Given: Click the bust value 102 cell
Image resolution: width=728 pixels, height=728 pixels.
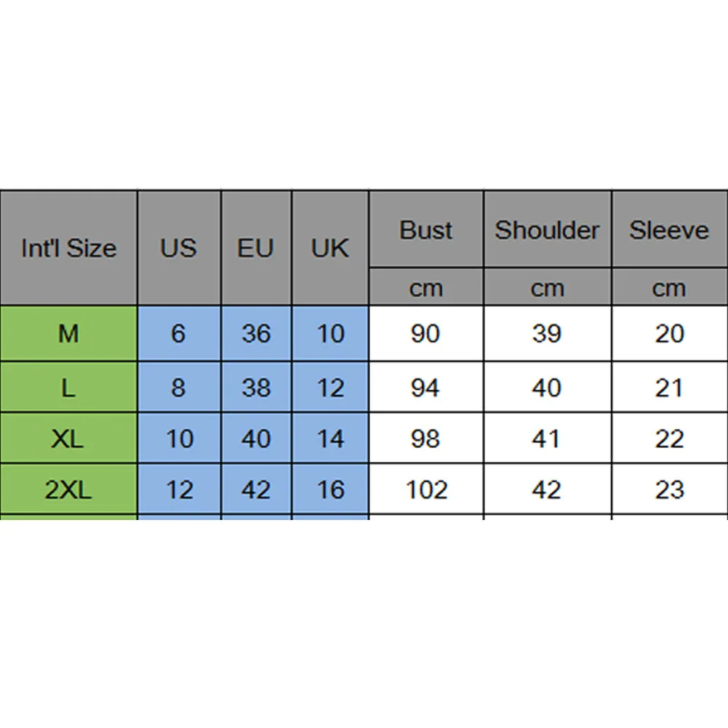Looking at the screenshot, I should coord(426,489).
